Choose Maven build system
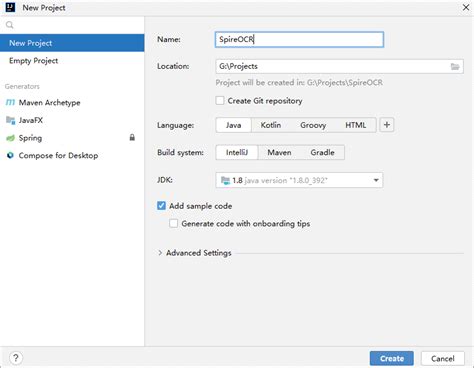The height and width of the screenshot is (368, 474). (279, 152)
